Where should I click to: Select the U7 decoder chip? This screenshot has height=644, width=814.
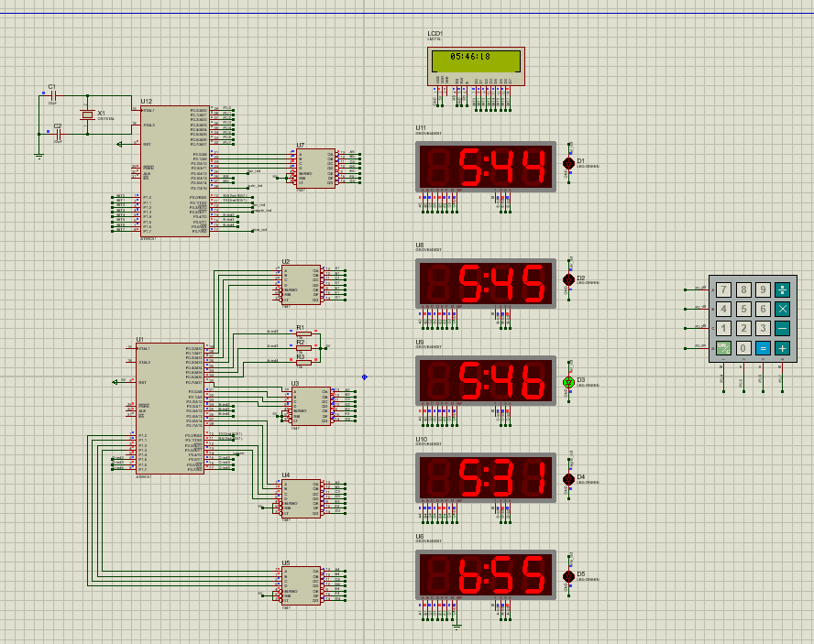314,169
